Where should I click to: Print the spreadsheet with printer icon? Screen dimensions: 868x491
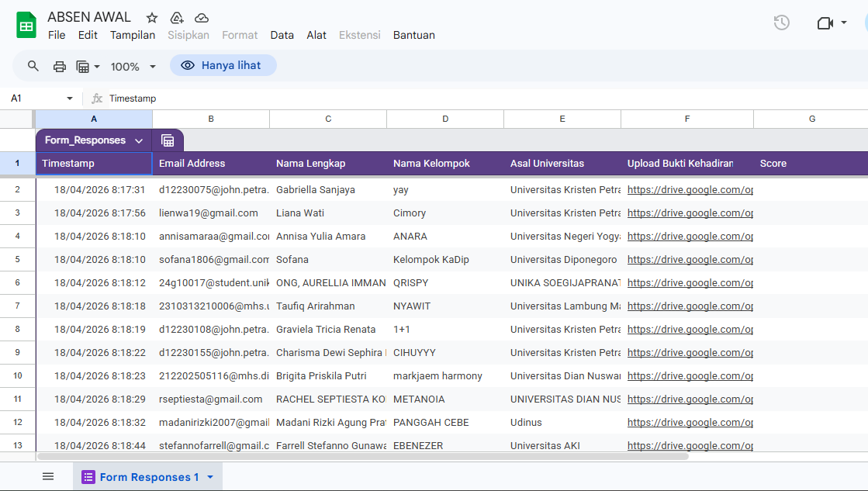pos(60,66)
